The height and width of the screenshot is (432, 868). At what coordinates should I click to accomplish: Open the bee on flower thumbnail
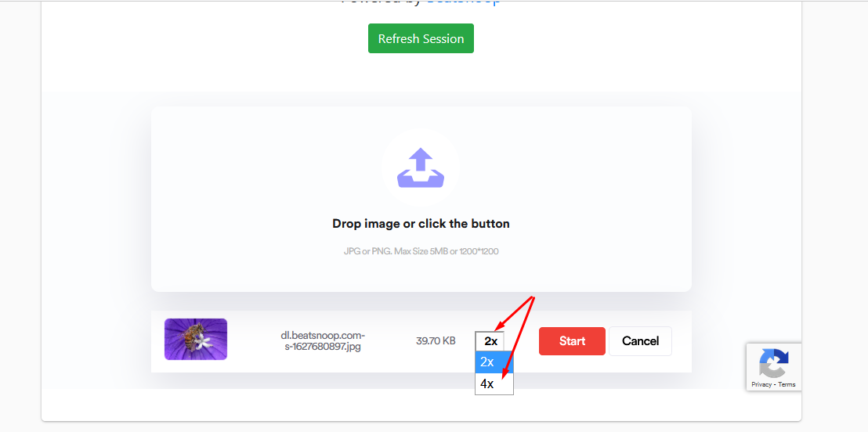[195, 339]
